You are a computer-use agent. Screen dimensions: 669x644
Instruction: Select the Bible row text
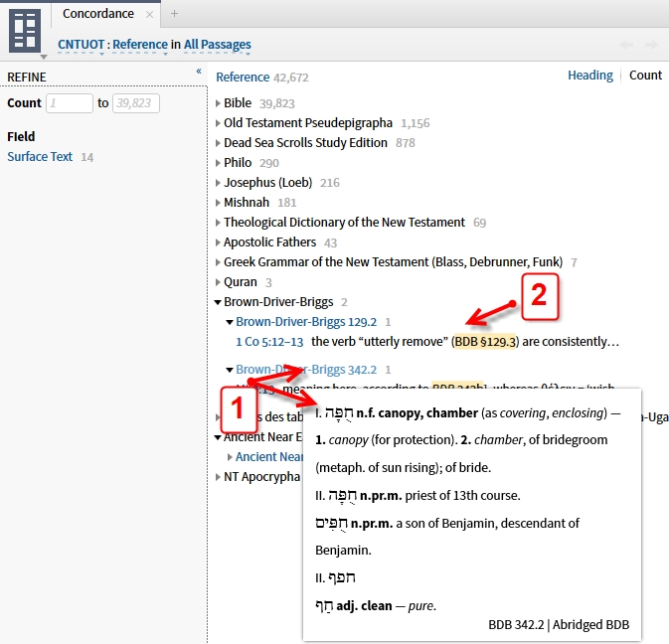[238, 102]
